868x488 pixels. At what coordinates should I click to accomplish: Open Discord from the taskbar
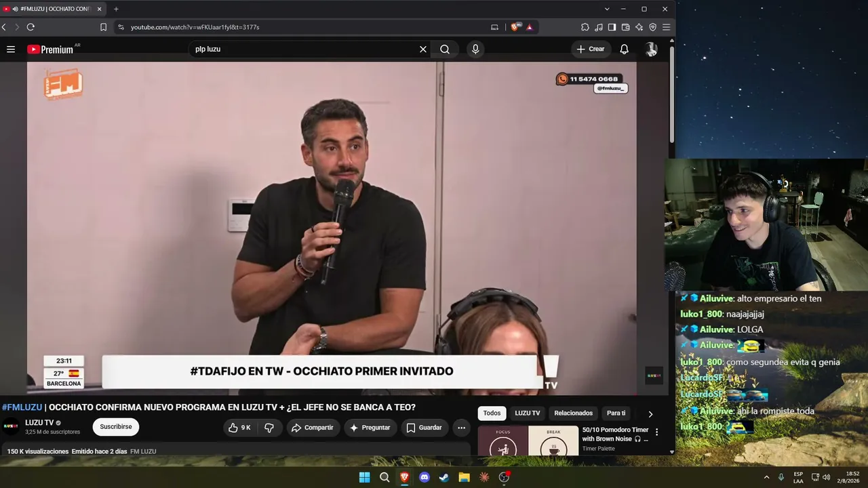[425, 477]
